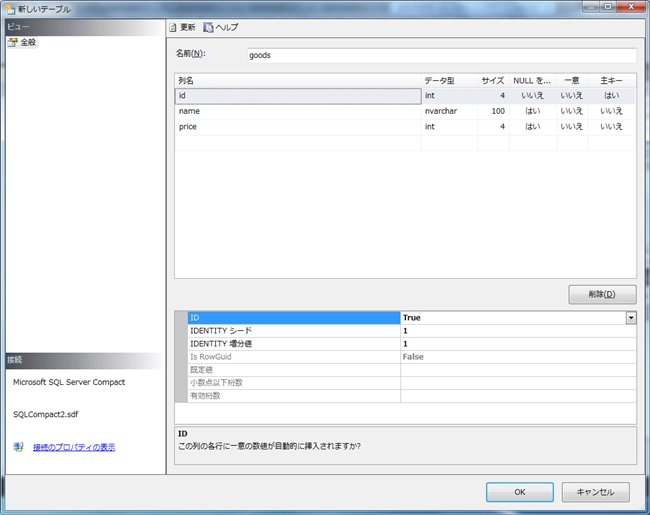The image size is (650, 515).
Task: Click the 削除(D) button
Action: pos(602,294)
